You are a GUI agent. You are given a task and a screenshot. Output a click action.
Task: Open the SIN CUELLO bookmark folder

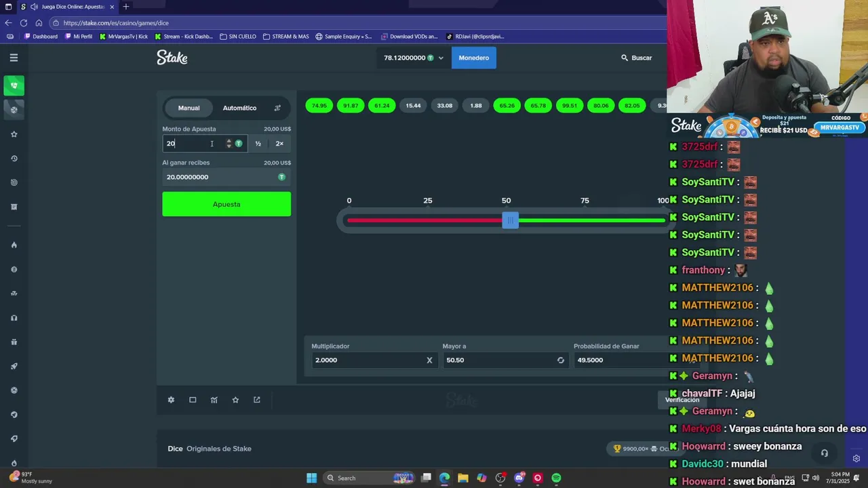238,37
